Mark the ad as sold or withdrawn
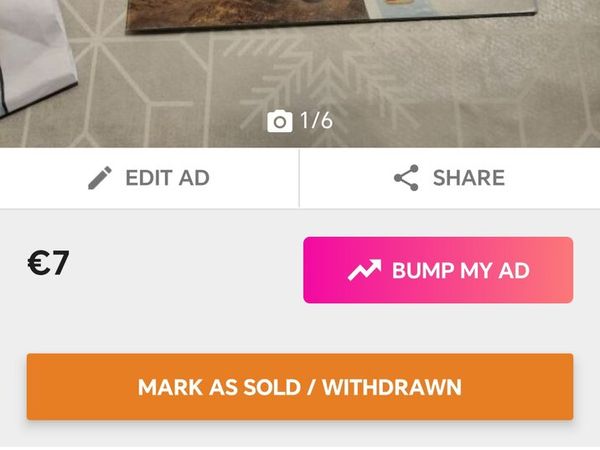The height and width of the screenshot is (450, 600). [300, 387]
